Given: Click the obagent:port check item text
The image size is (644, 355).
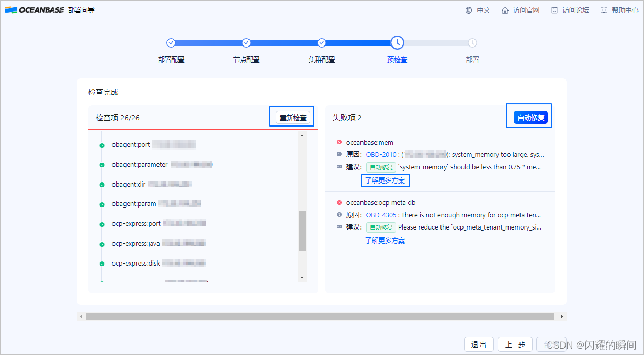Looking at the screenshot, I should (x=131, y=145).
